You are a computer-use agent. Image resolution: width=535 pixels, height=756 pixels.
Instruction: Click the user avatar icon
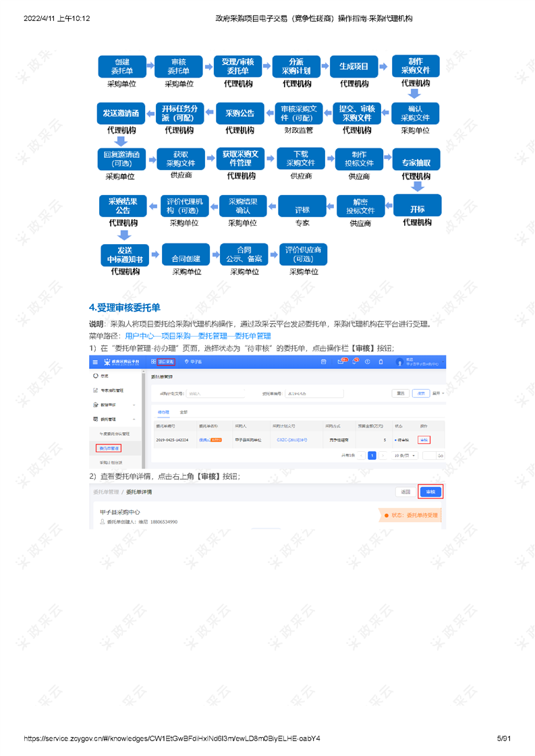point(399,362)
